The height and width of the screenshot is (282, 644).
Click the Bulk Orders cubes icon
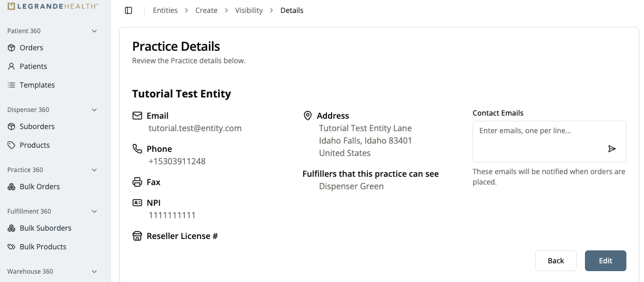click(11, 187)
